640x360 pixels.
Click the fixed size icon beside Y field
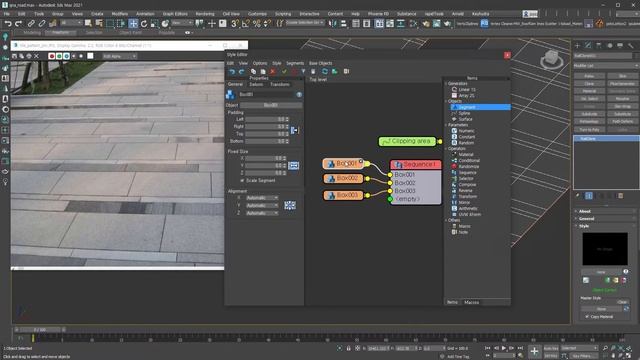click(x=293, y=165)
